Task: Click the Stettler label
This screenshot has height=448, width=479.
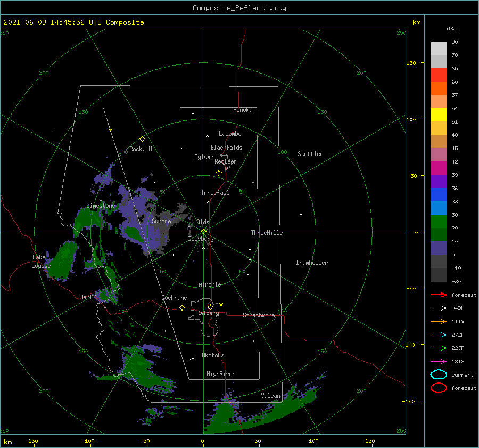Action: click(310, 154)
